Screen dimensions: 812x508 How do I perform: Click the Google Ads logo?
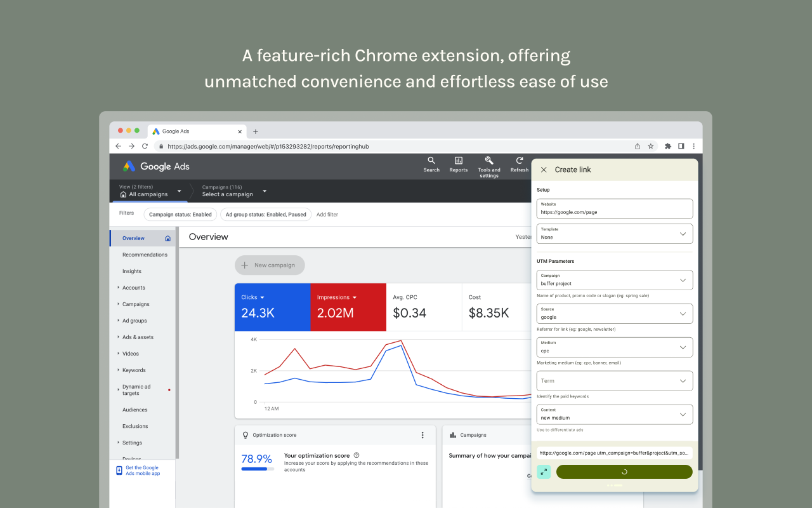pos(156,166)
